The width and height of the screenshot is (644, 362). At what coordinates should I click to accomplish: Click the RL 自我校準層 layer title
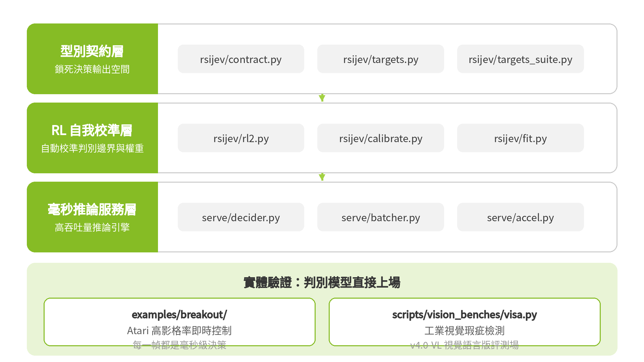92,130
